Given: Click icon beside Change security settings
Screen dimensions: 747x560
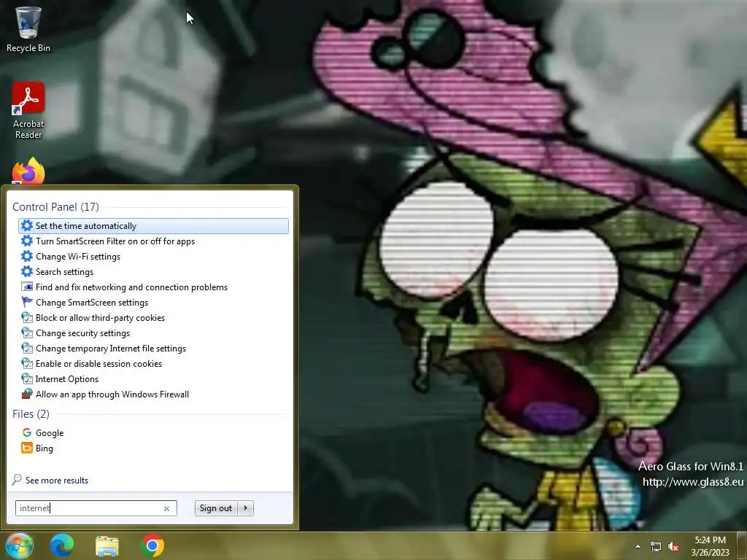Looking at the screenshot, I should click(x=27, y=332).
